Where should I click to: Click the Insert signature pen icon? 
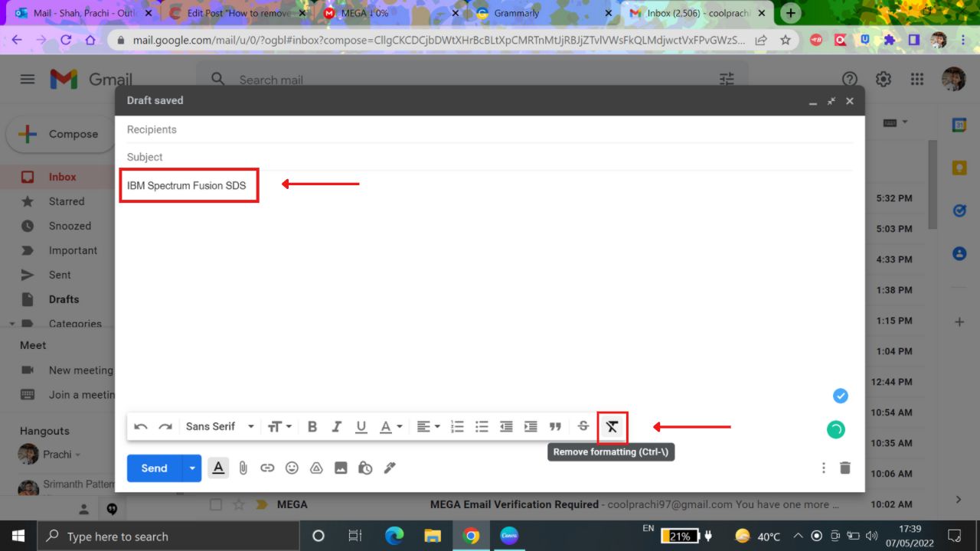point(390,468)
